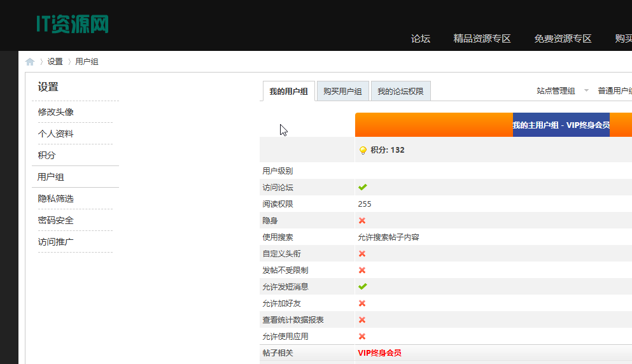The image size is (632, 364).
Task: Open 积分 in settings sidebar
Action: pos(46,155)
